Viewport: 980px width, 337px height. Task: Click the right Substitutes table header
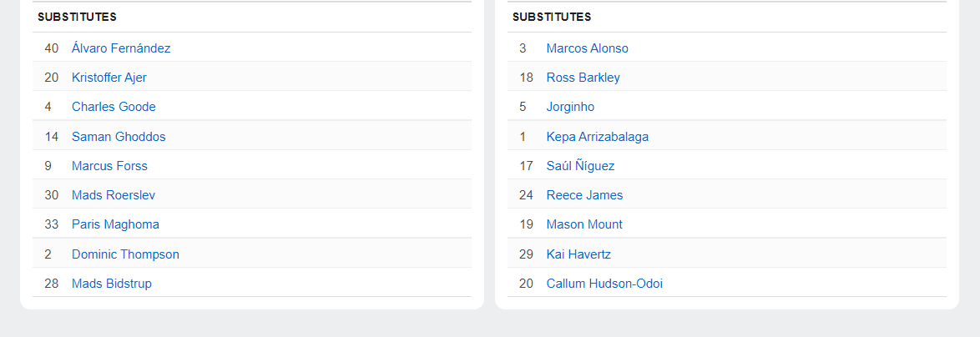point(552,17)
